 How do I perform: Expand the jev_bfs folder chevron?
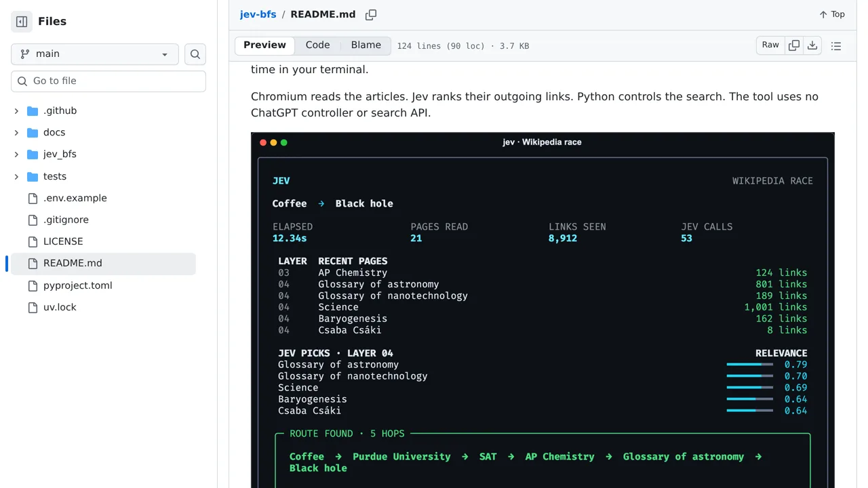[x=16, y=154]
